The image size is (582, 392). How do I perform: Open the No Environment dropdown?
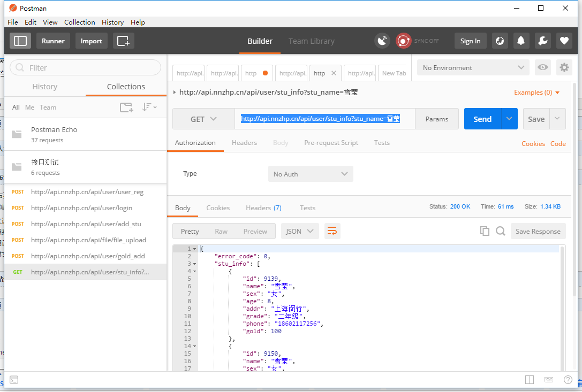(x=473, y=67)
